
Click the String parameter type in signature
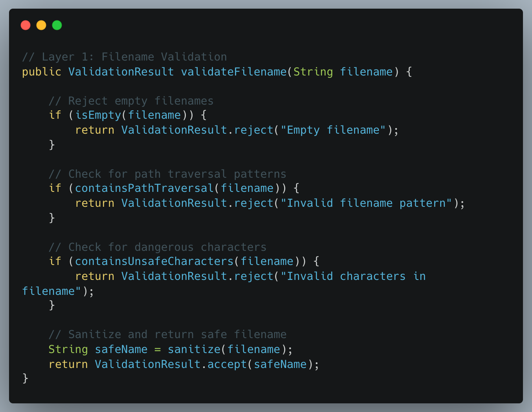tap(313, 72)
